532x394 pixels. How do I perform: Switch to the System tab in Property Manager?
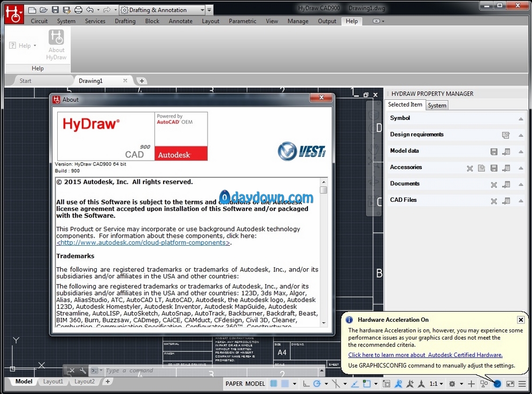click(437, 105)
